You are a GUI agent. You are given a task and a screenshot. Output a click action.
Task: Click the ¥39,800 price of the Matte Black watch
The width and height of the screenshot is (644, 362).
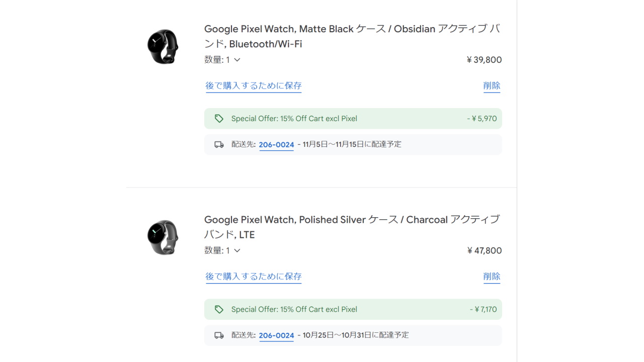pos(484,60)
